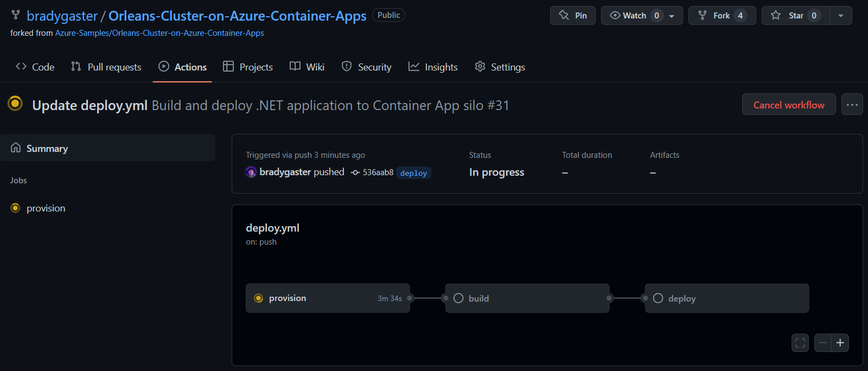868x371 pixels.
Task: Open the Star lists dropdown arrow
Action: click(841, 16)
